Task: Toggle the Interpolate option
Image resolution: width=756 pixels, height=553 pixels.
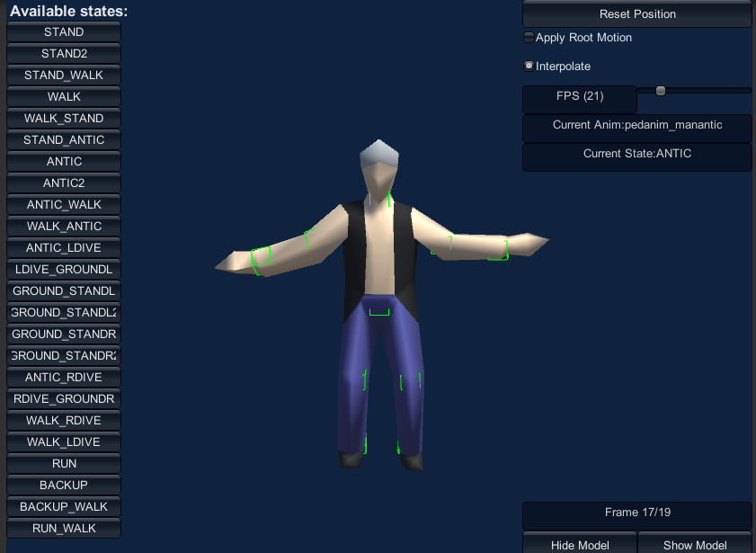Action: coord(529,67)
